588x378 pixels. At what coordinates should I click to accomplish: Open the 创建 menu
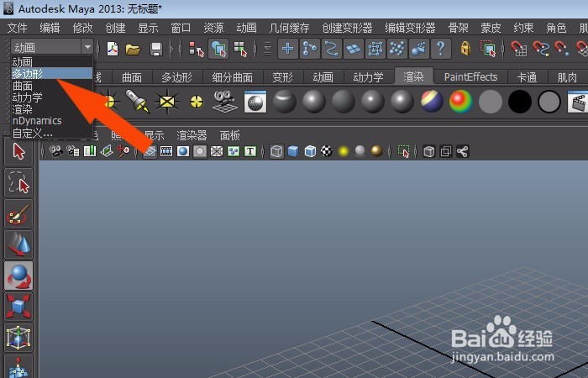click(x=115, y=28)
